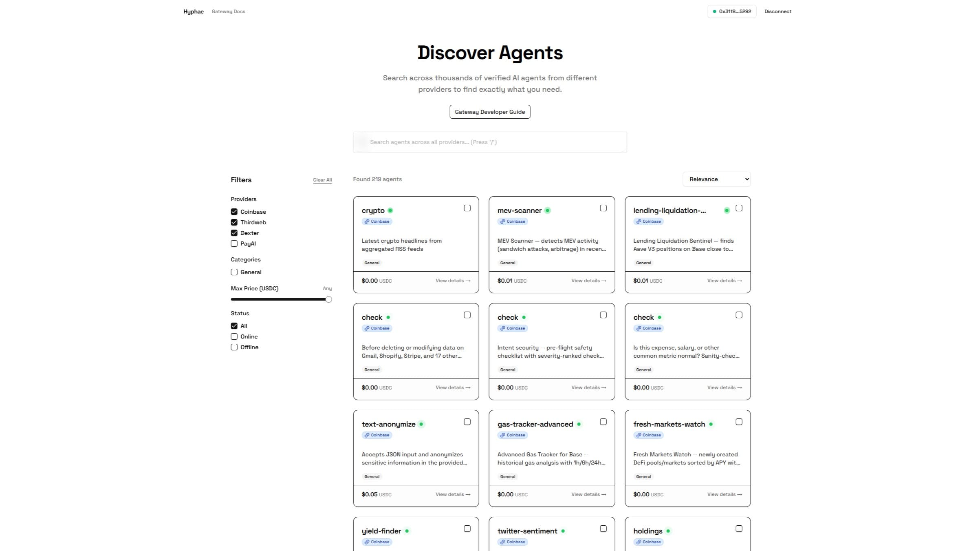
Task: Click green status dot next to mev-scanner
Action: pos(548,210)
